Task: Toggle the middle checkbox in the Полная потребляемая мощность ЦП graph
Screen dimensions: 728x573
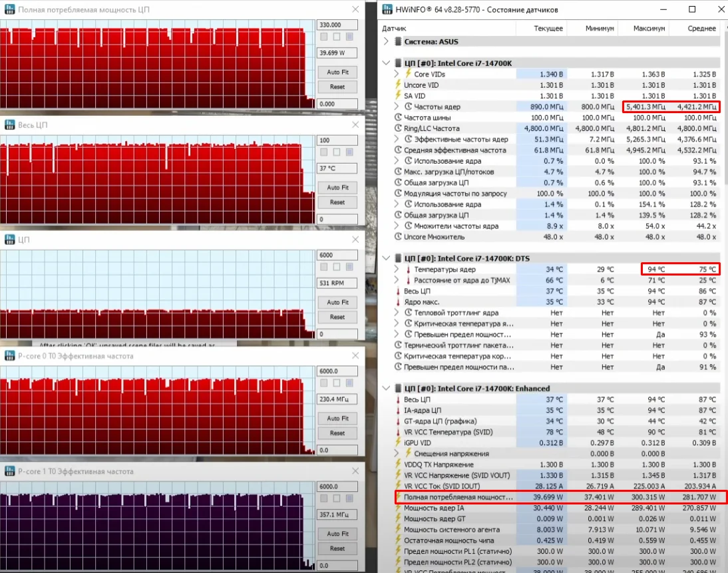Action: click(337, 37)
